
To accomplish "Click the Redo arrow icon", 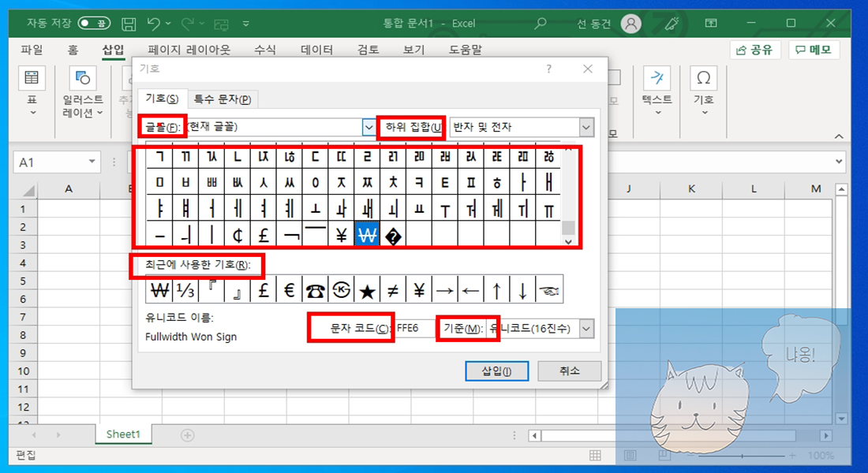I will tap(188, 23).
